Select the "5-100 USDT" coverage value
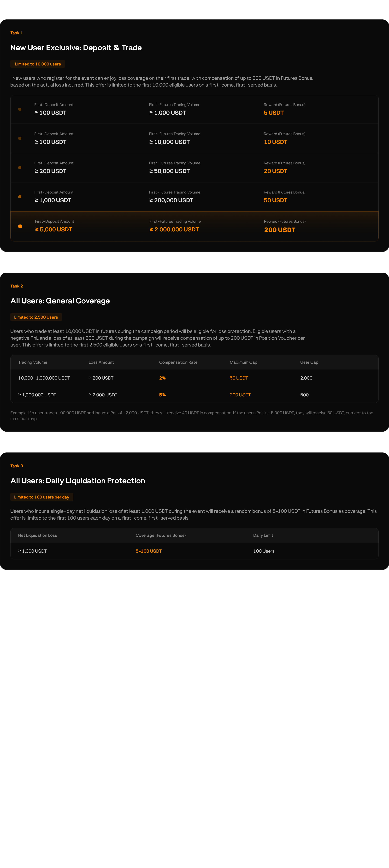This screenshot has height=868, width=389. click(x=149, y=551)
